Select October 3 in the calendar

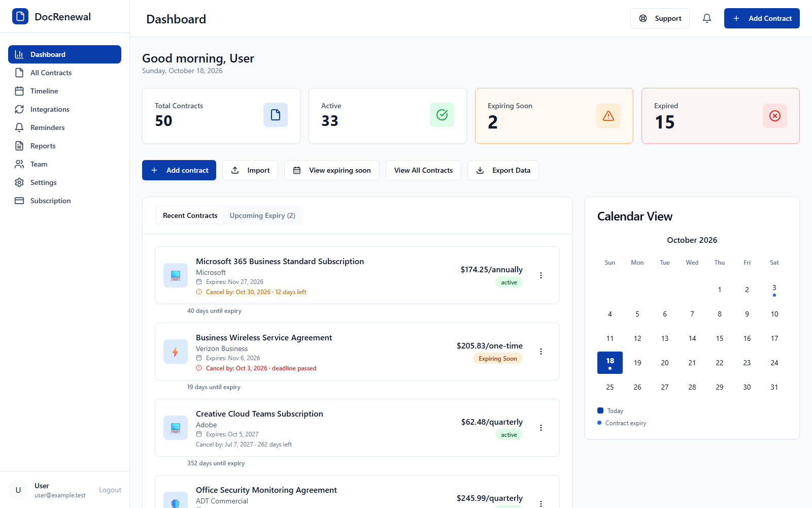[x=774, y=290]
